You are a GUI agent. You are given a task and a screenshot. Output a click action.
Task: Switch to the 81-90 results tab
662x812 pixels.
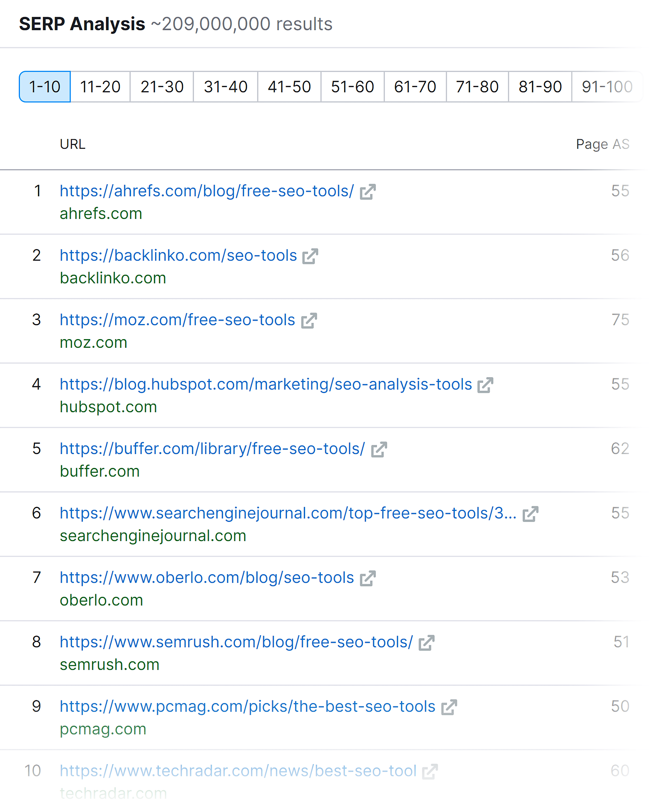pyautogui.click(x=540, y=87)
